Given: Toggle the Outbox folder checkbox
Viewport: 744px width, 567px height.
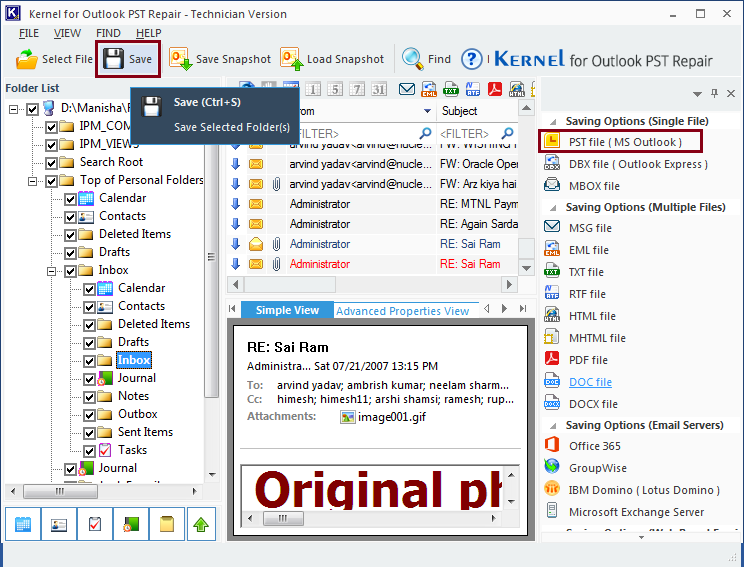Looking at the screenshot, I should pos(89,415).
